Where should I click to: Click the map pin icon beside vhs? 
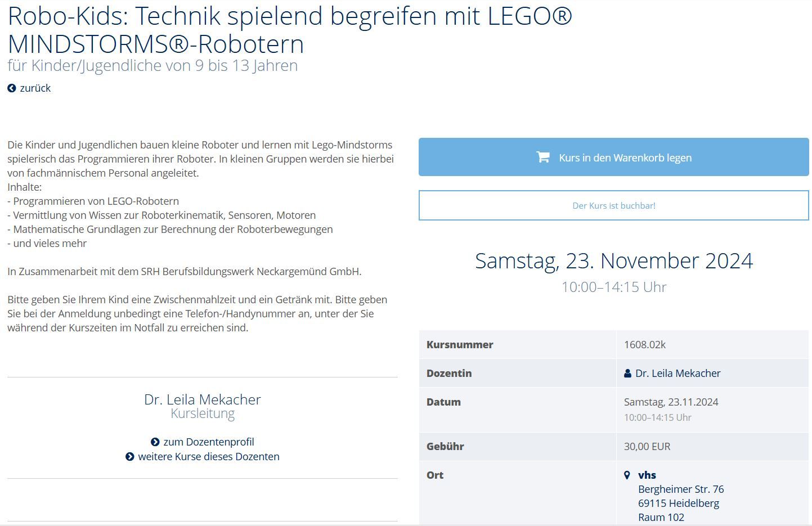[x=627, y=475]
